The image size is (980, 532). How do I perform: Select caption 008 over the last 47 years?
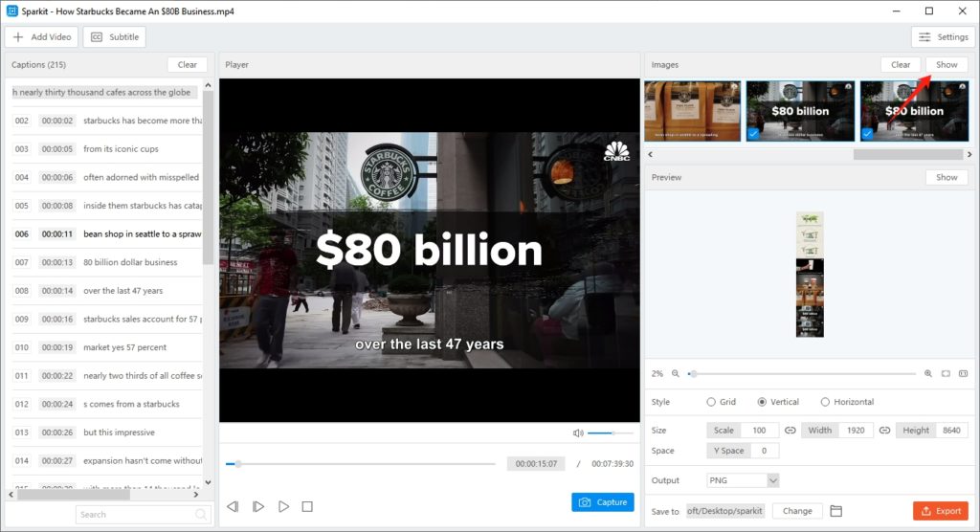(x=107, y=291)
